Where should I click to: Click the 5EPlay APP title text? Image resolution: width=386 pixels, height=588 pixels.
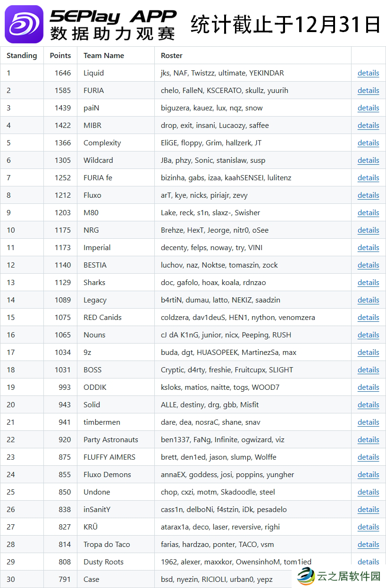113,17
